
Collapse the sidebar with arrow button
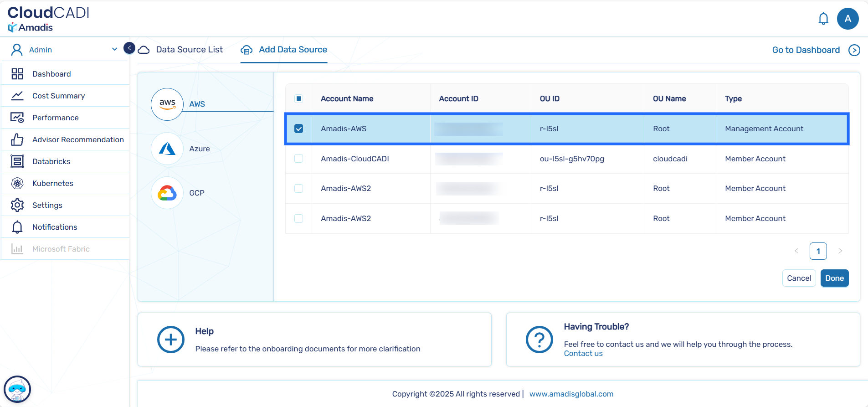pyautogui.click(x=129, y=48)
